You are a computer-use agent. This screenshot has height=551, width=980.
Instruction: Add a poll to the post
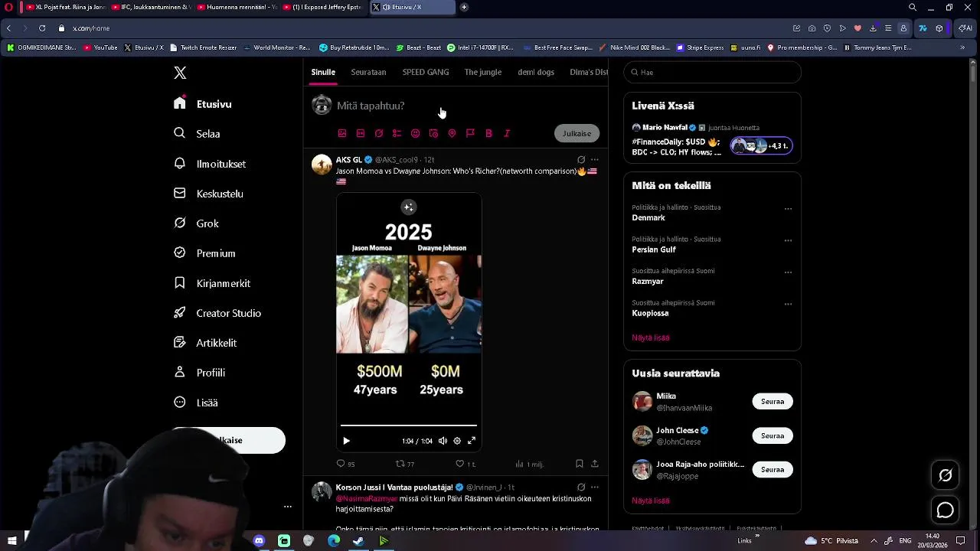(x=397, y=133)
